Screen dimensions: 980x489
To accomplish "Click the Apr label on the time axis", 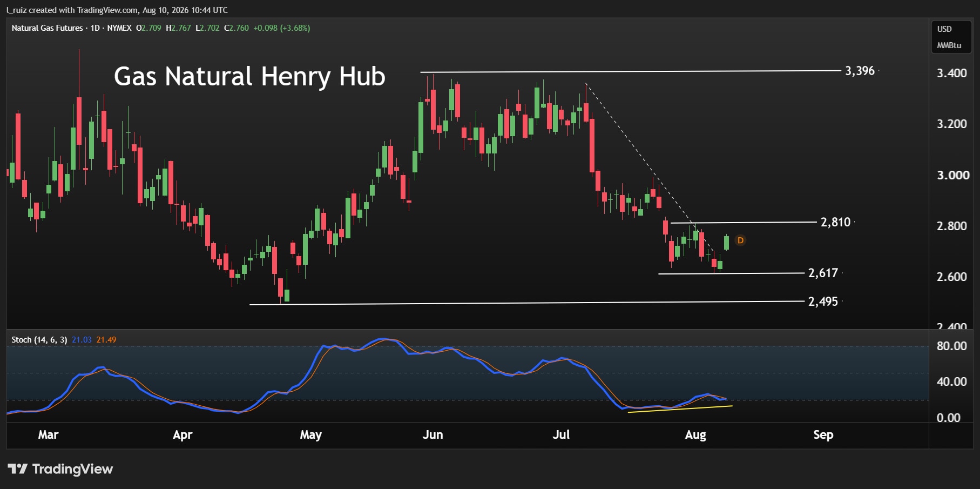I will [x=183, y=435].
